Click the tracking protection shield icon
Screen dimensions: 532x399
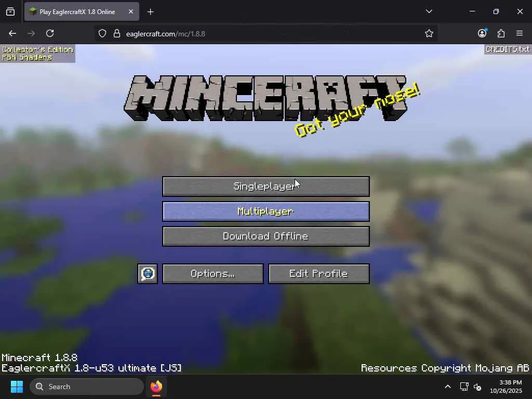click(102, 34)
